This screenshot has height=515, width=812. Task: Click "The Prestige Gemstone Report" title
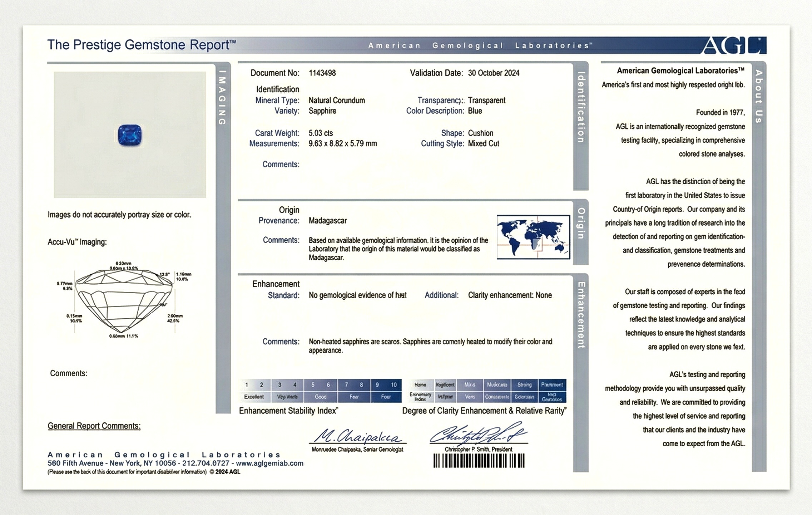pos(142,45)
